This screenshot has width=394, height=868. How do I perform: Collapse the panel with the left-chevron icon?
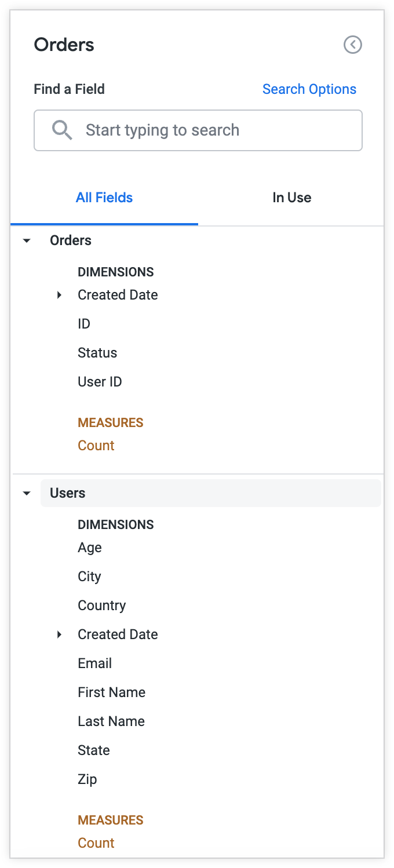click(353, 45)
